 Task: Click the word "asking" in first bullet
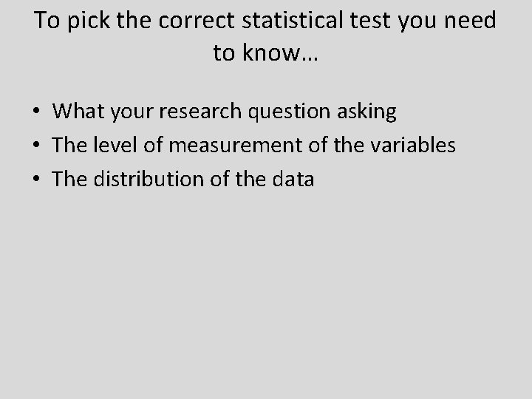[366, 112]
